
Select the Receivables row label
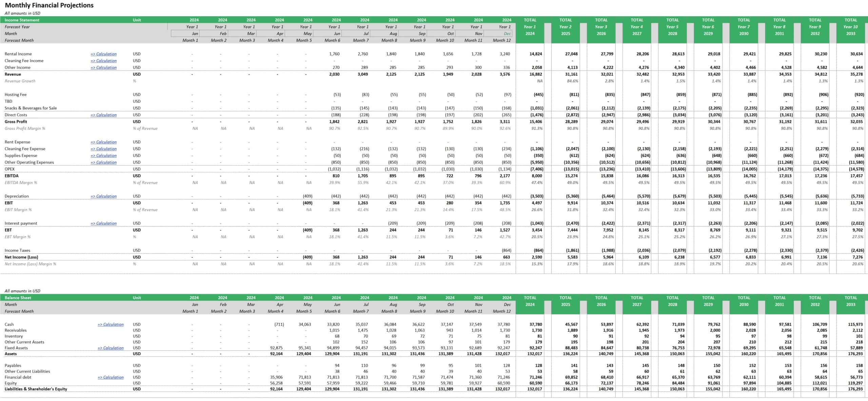16,330
